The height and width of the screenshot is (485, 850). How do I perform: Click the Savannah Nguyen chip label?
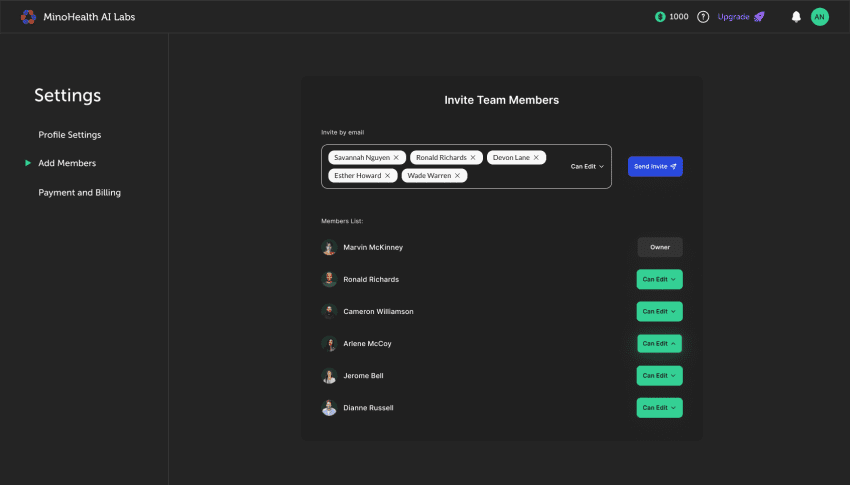(362, 158)
